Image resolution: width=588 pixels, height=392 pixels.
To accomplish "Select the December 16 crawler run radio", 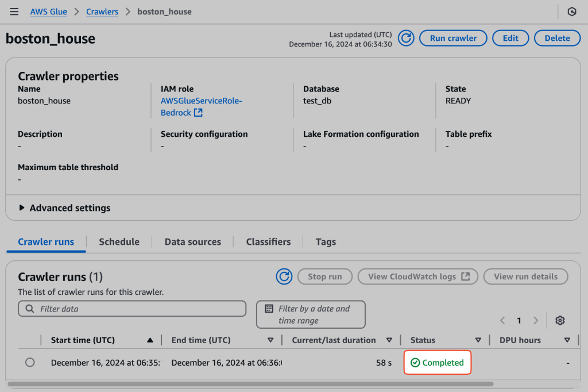I will click(30, 362).
